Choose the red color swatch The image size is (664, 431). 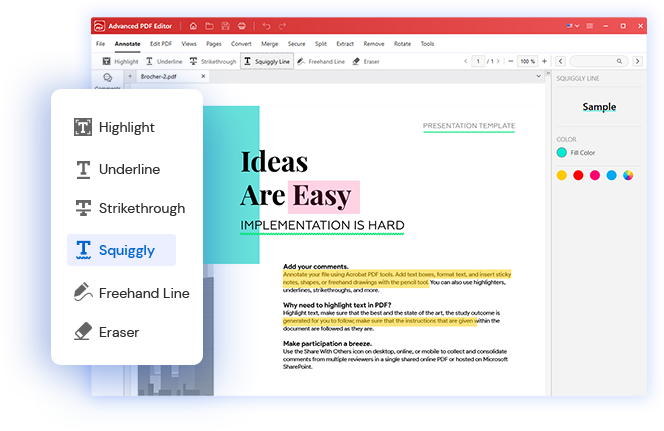click(578, 175)
